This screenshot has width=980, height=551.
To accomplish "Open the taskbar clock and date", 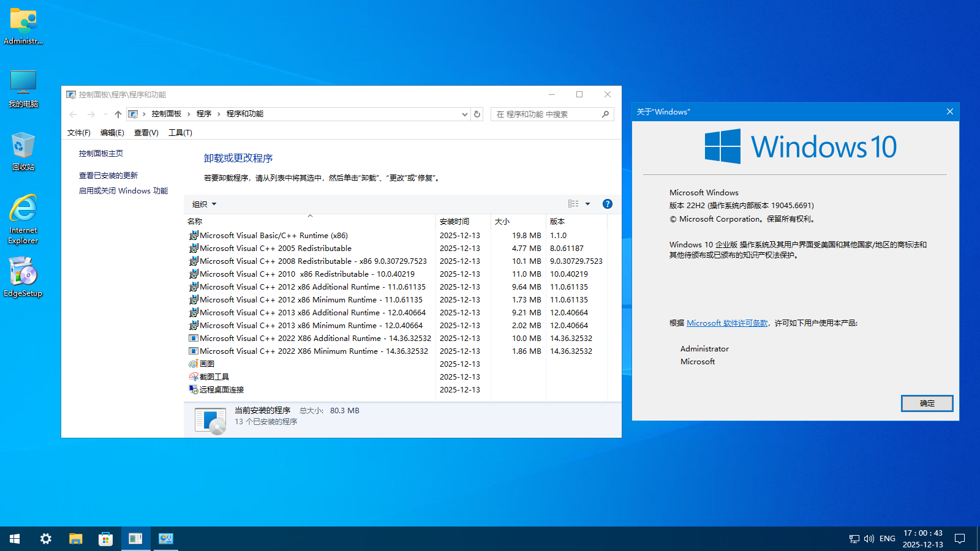I will [x=923, y=539].
